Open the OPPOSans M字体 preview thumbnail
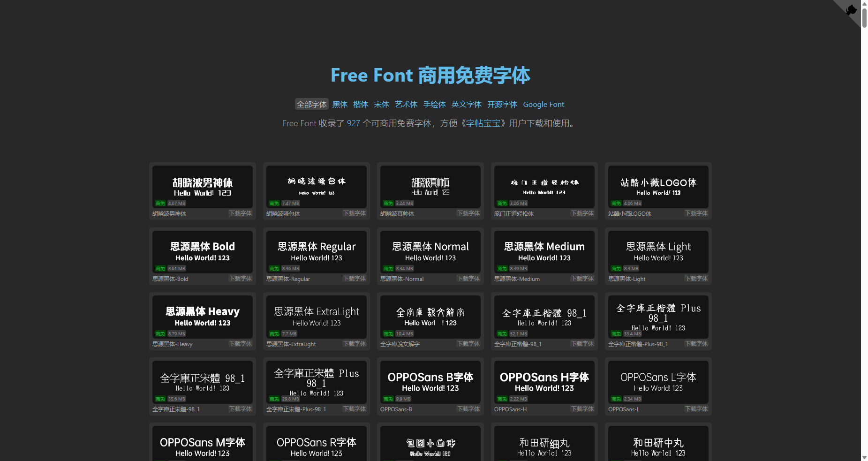Image resolution: width=868 pixels, height=461 pixels. pyautogui.click(x=203, y=444)
